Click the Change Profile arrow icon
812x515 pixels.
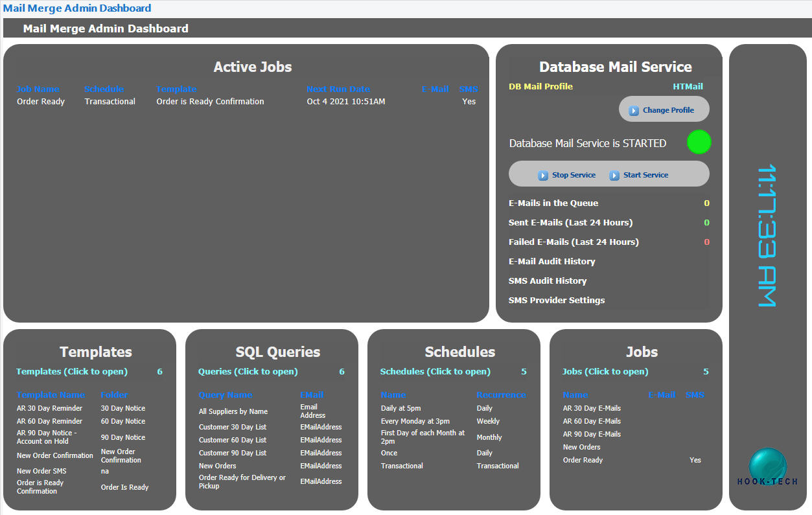[634, 111]
